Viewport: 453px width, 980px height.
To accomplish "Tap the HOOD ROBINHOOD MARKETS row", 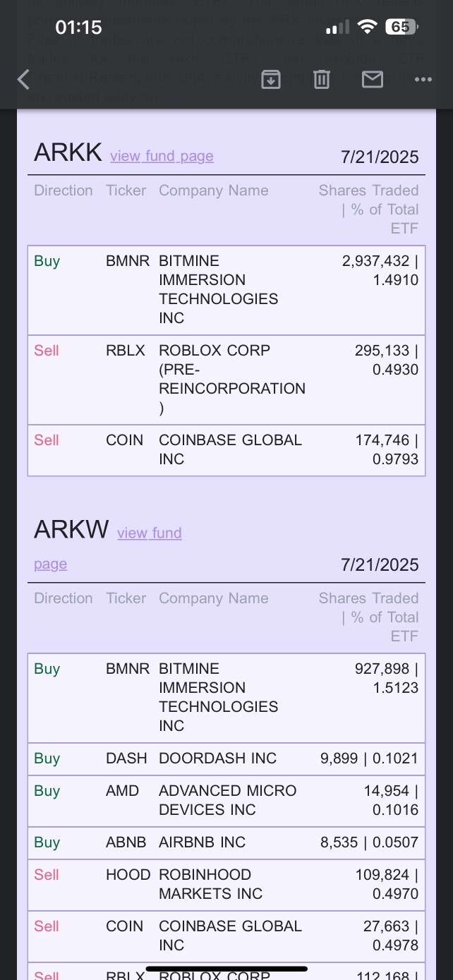I will [226, 884].
